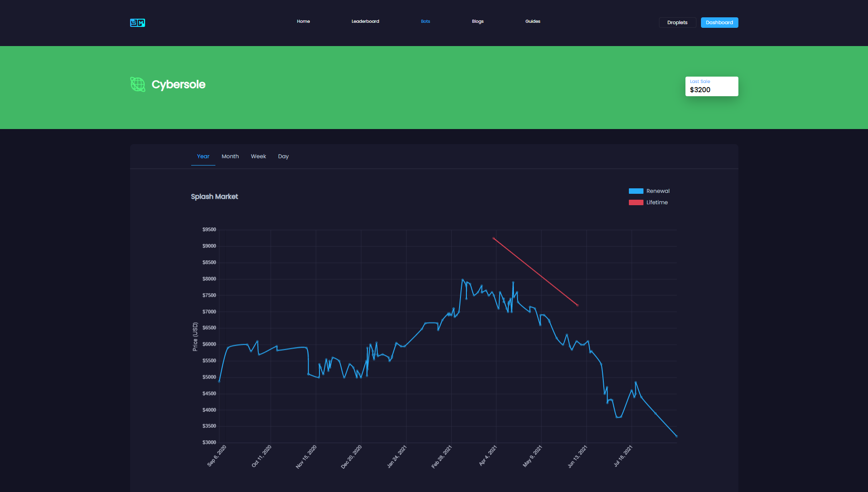Switch chart to Week view

pyautogui.click(x=258, y=156)
